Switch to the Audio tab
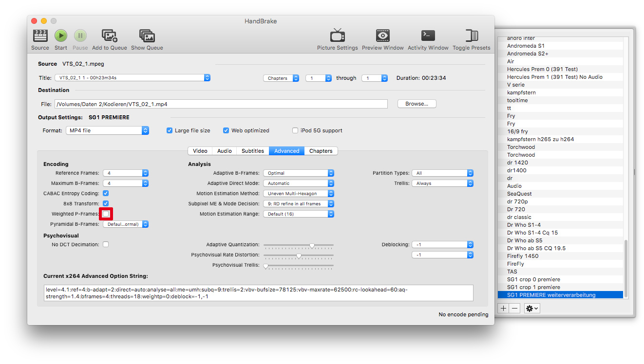 tap(225, 151)
